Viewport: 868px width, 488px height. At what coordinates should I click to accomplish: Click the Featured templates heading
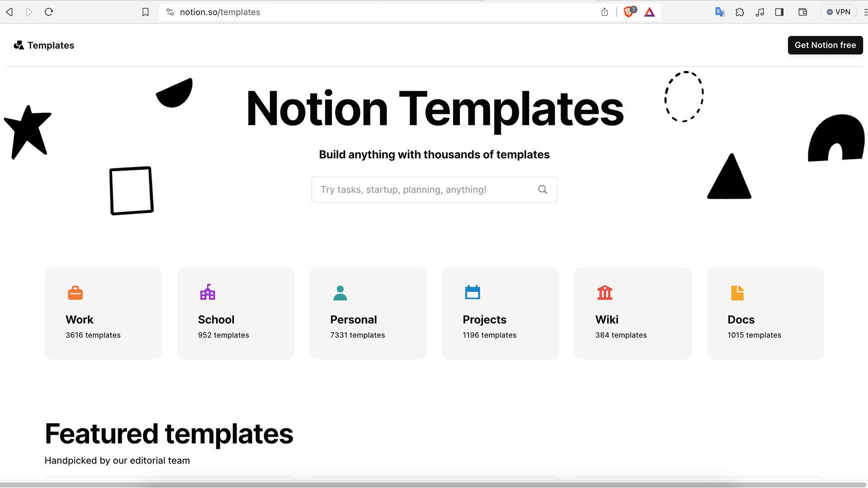coord(169,434)
